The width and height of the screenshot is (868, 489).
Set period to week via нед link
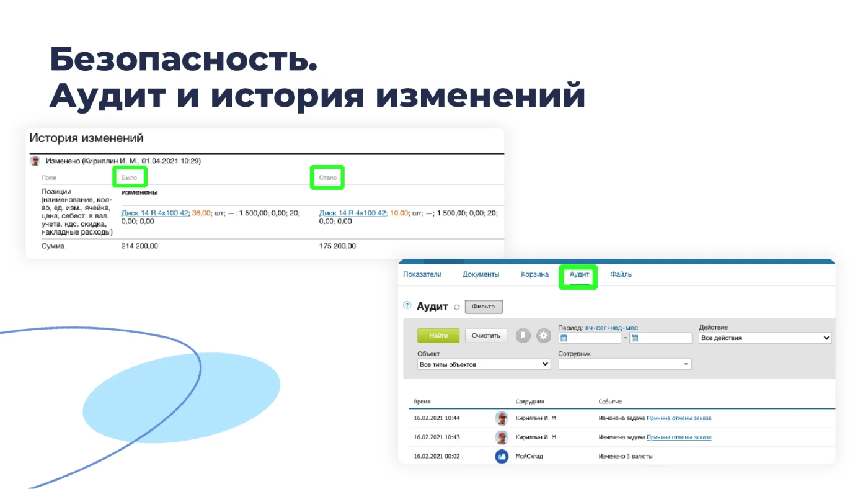click(x=616, y=328)
